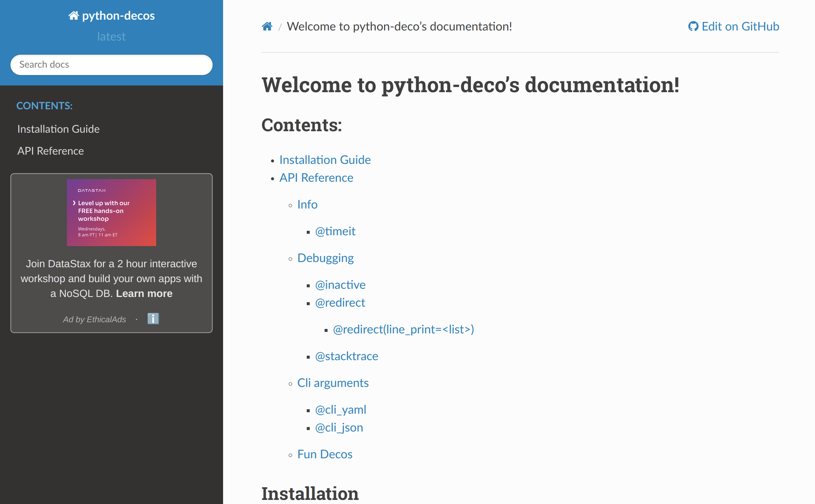Go to the Cli arguments section link
Screen dimensions: 815x504
tap(333, 383)
